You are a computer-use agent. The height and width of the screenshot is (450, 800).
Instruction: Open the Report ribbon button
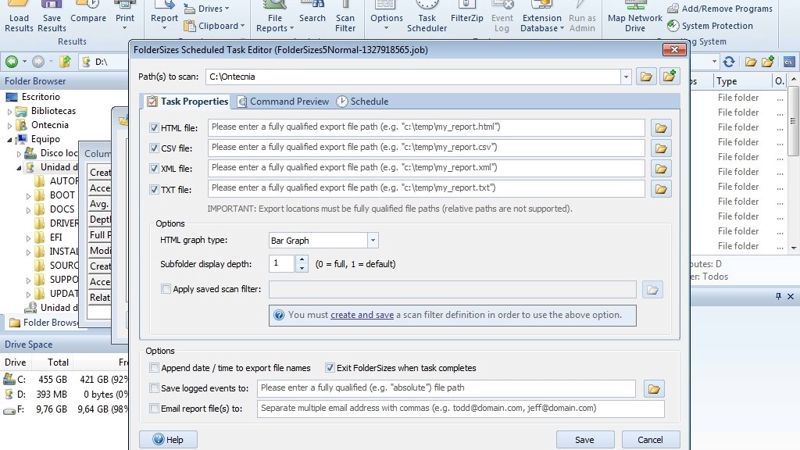pyautogui.click(x=164, y=15)
